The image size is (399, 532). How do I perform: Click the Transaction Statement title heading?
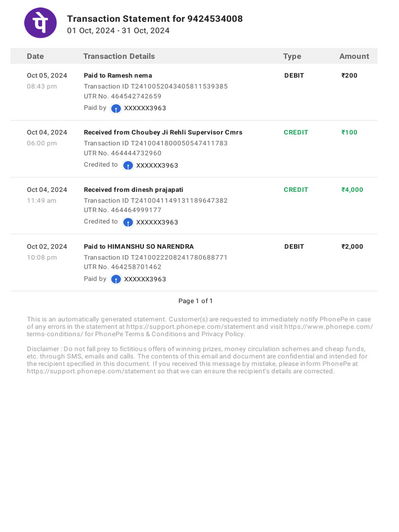(x=155, y=19)
